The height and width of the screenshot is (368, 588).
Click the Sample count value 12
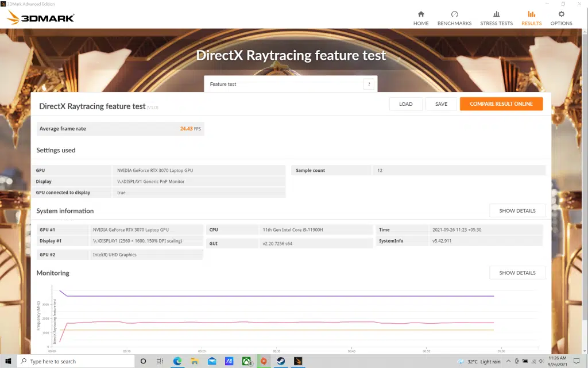click(380, 170)
